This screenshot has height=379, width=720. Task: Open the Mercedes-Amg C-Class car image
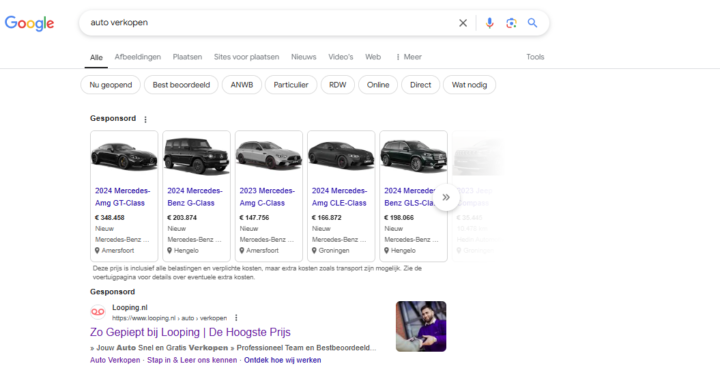pos(269,156)
